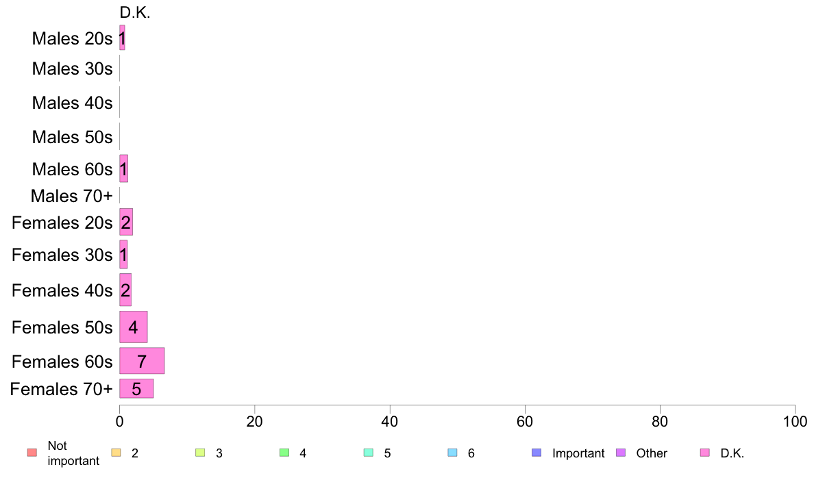The image size is (814, 504).
Task: Click the yellow-green legend swatch labeled 3
Action: coord(200,453)
